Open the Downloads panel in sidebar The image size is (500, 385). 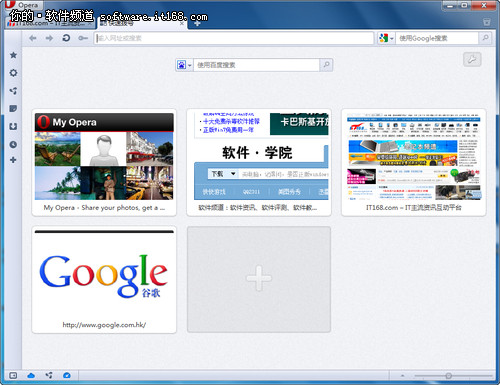pos(13,126)
